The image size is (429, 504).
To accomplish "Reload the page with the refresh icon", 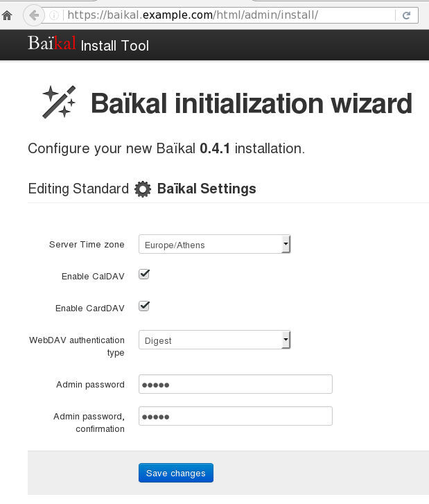I will click(x=406, y=15).
